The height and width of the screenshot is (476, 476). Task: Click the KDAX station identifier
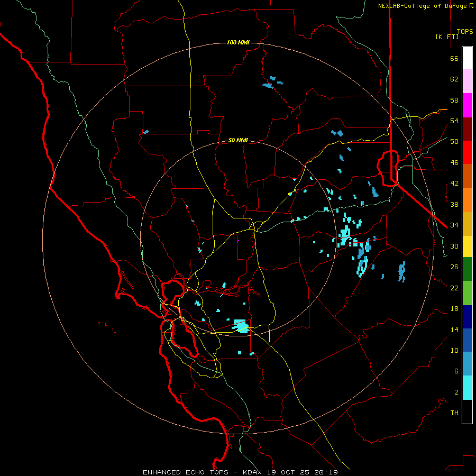[x=253, y=472]
